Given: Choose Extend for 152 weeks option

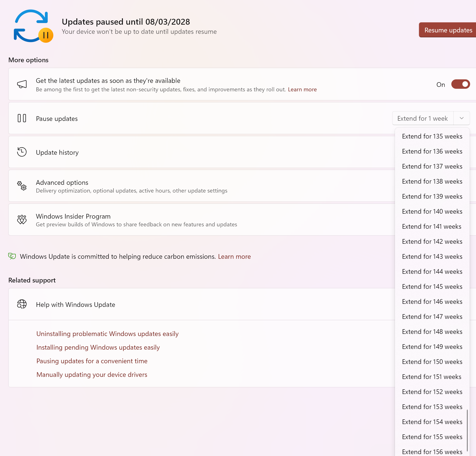Looking at the screenshot, I should [432, 392].
